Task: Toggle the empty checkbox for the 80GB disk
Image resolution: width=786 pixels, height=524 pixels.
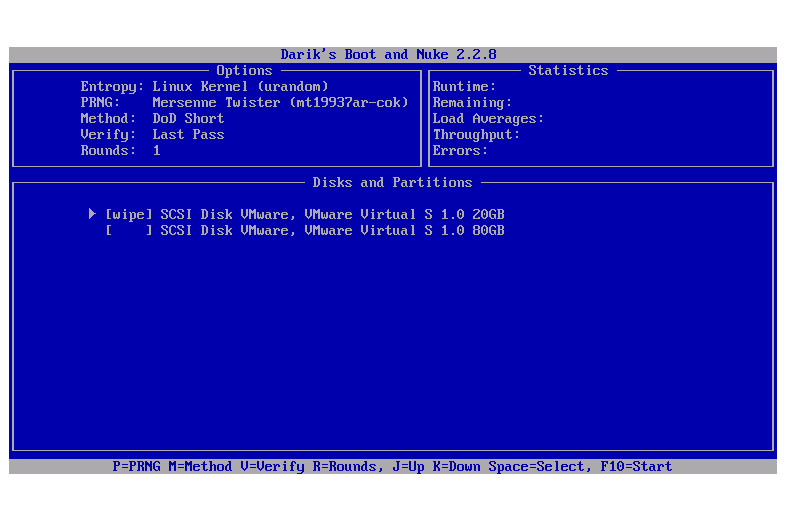Action: coord(129,231)
